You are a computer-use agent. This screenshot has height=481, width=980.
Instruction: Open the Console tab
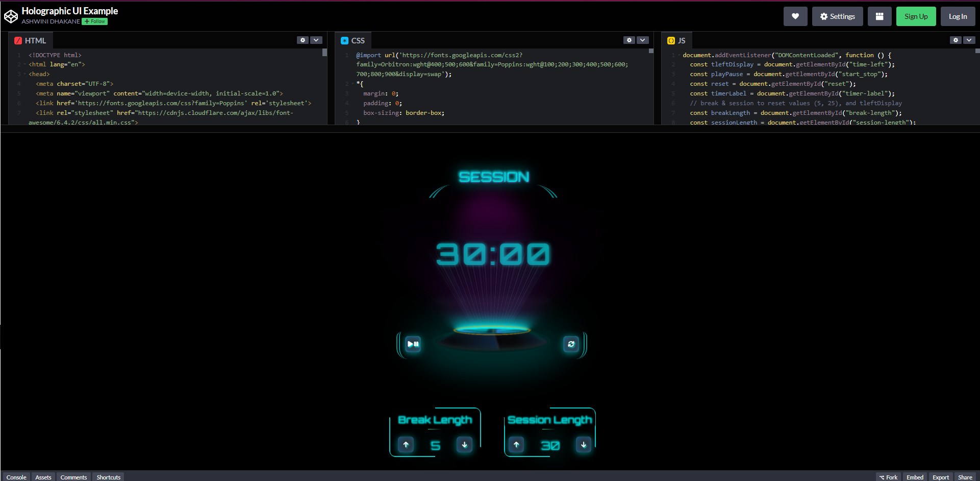point(16,477)
